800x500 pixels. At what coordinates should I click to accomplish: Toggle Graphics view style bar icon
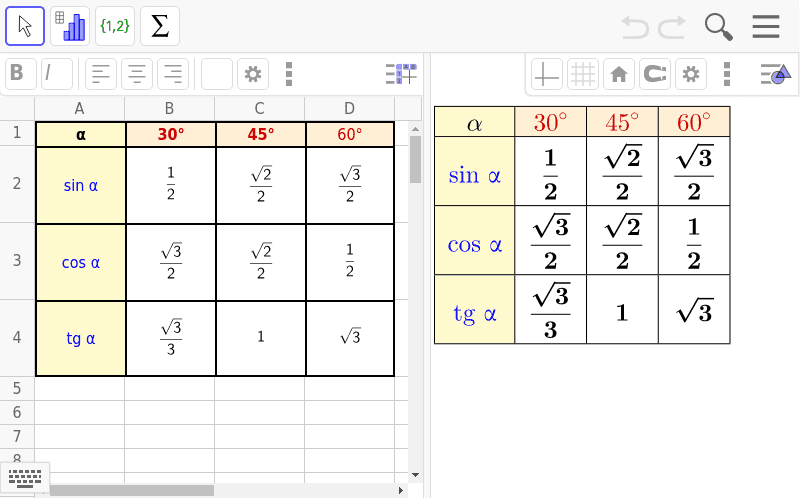776,74
